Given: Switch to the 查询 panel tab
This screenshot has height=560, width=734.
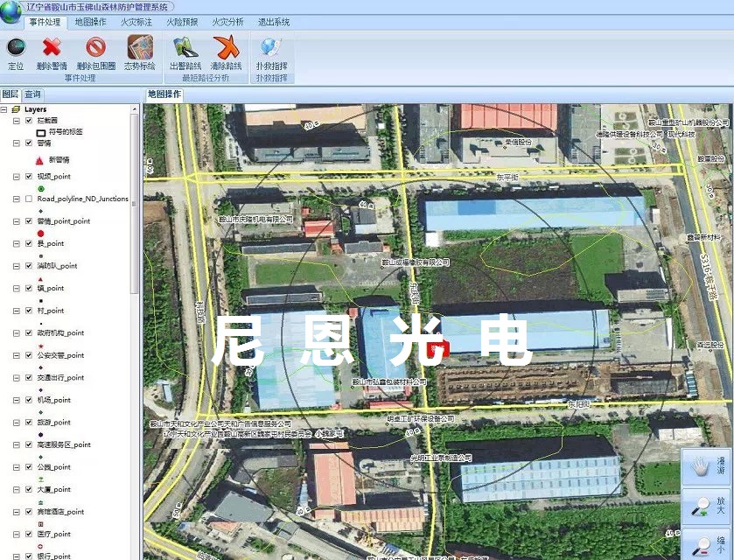Looking at the screenshot, I should 32,94.
